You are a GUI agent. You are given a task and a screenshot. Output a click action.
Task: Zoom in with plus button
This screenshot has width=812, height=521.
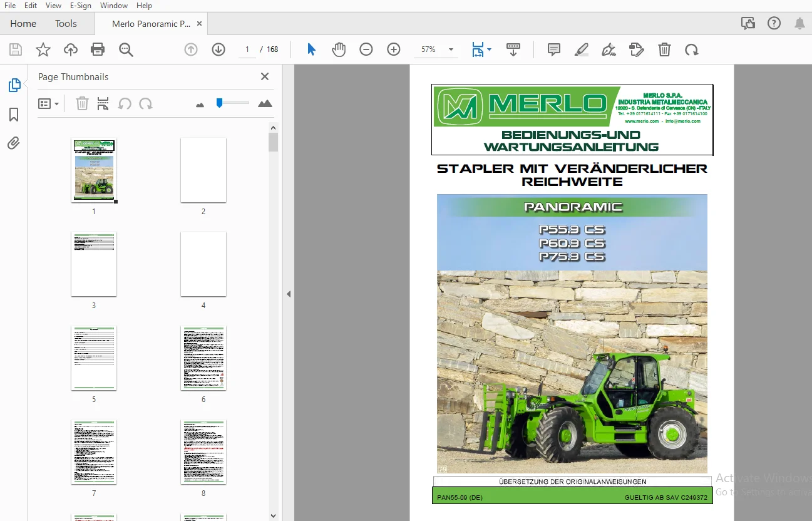(x=394, y=49)
